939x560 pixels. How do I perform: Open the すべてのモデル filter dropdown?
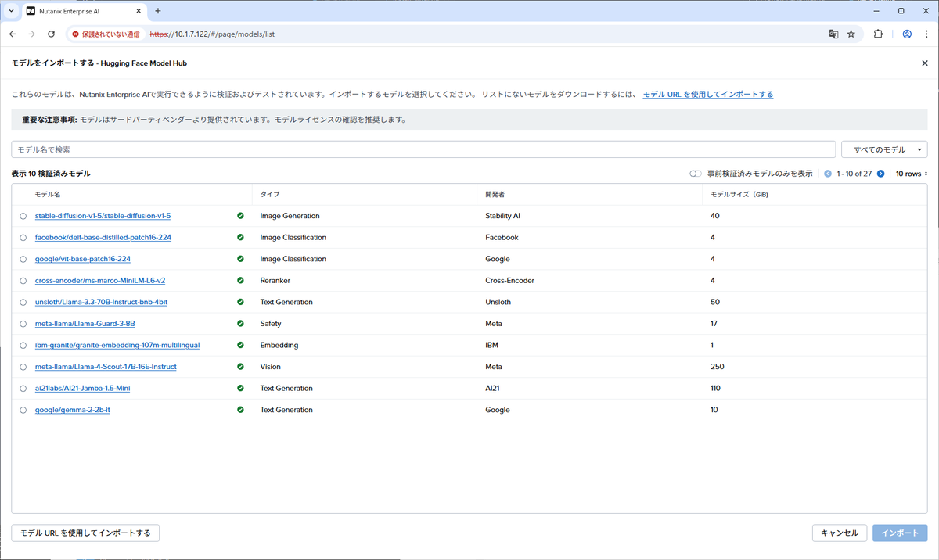(x=884, y=149)
